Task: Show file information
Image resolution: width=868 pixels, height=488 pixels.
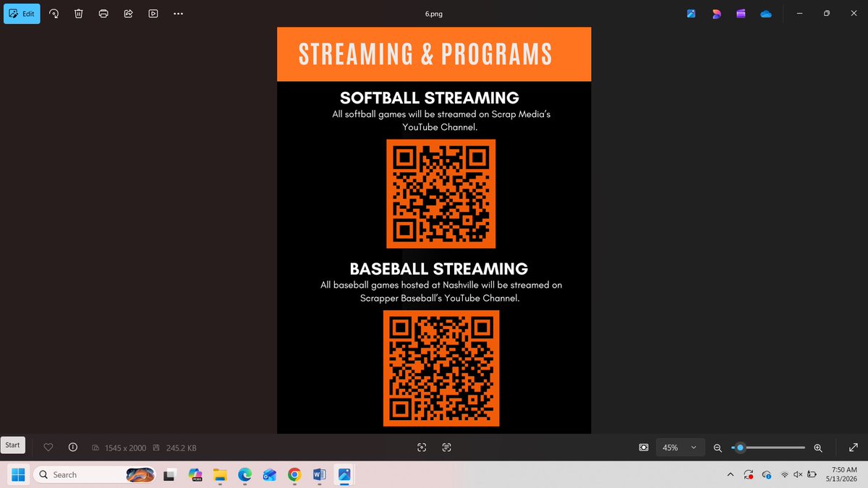Action: [72, 448]
